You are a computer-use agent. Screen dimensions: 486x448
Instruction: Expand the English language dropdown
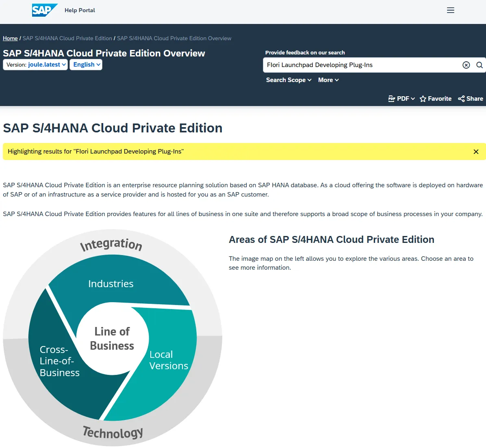[86, 65]
